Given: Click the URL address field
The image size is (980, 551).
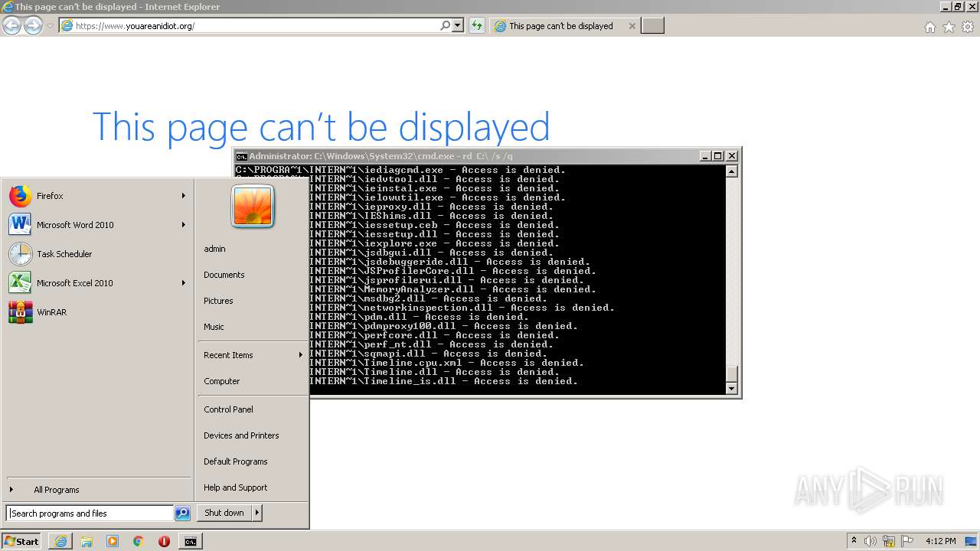Looking at the screenshot, I should pyautogui.click(x=256, y=25).
